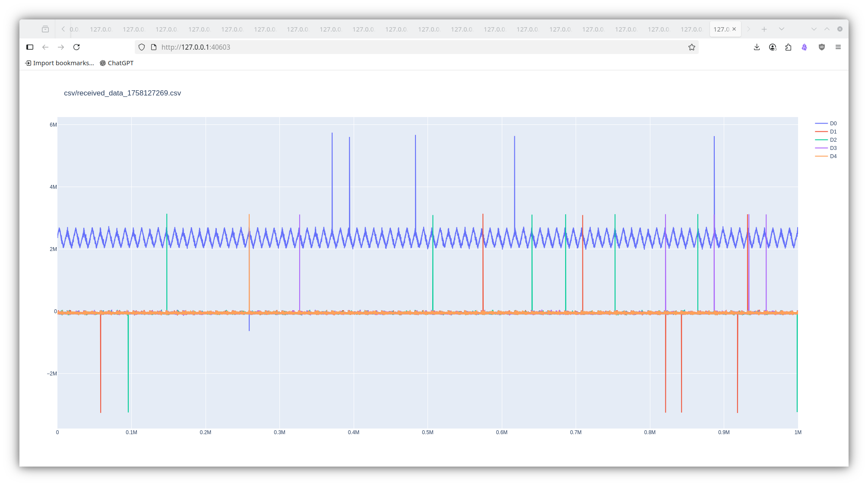Open the downloads panel icon
Image resolution: width=868 pixels, height=486 pixels.
click(757, 47)
